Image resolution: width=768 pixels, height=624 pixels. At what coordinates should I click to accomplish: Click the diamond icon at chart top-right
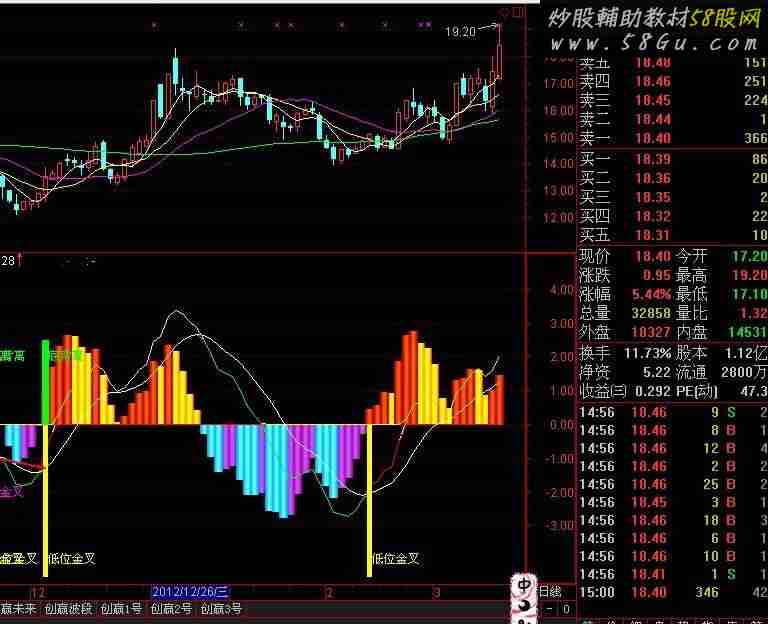[x=504, y=13]
